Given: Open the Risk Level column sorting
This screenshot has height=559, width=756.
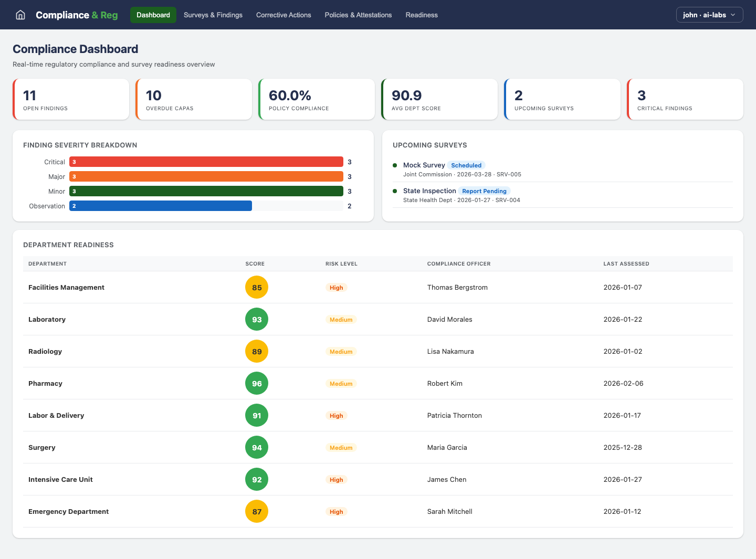Looking at the screenshot, I should click(341, 263).
